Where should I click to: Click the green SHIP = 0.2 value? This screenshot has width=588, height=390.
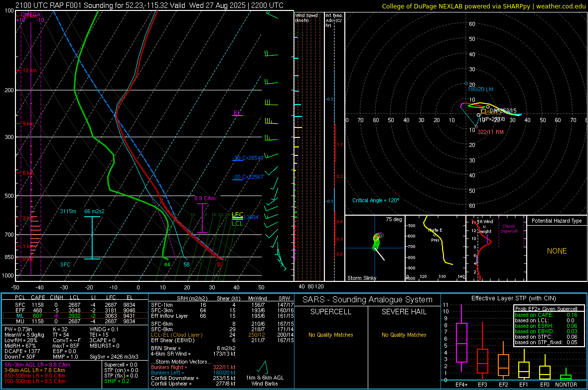(x=117, y=381)
